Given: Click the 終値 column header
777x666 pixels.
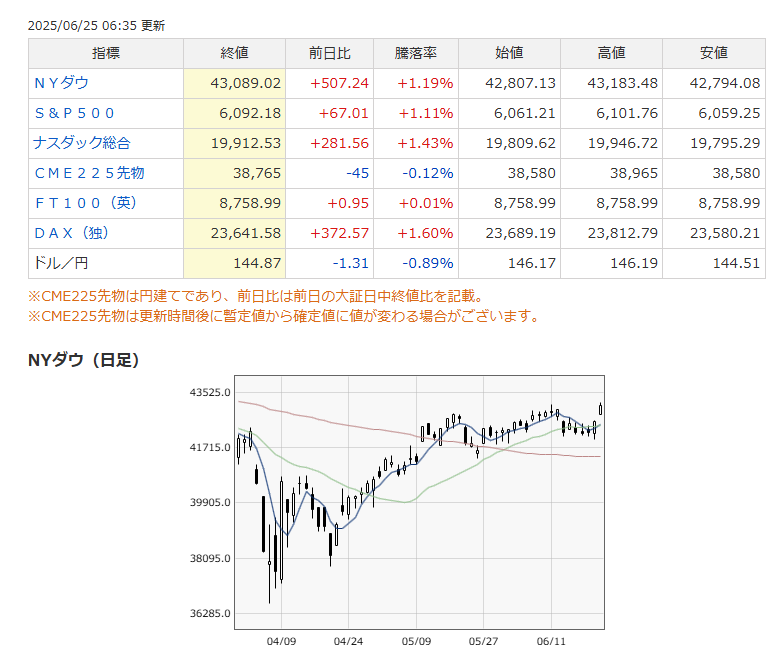Looking at the screenshot, I should coord(234,53).
